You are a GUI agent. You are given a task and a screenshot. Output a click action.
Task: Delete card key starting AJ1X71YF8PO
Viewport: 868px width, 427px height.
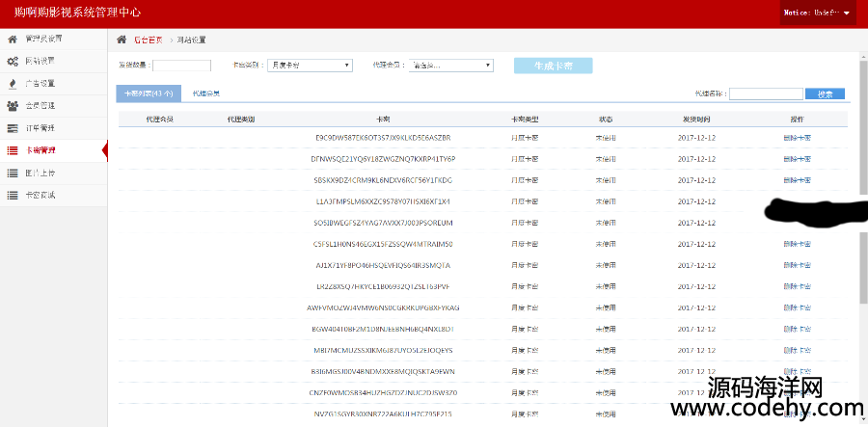(798, 265)
